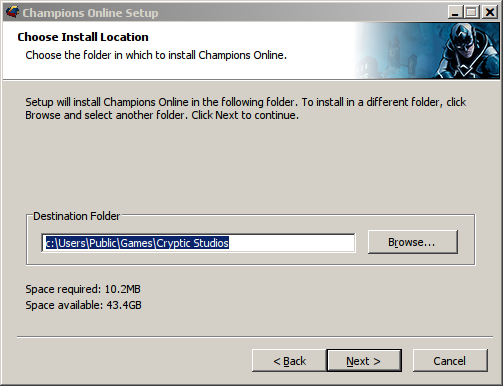Image resolution: width=503 pixels, height=386 pixels.
Task: Click the 'Destination Folder' group label
Action: click(x=77, y=216)
